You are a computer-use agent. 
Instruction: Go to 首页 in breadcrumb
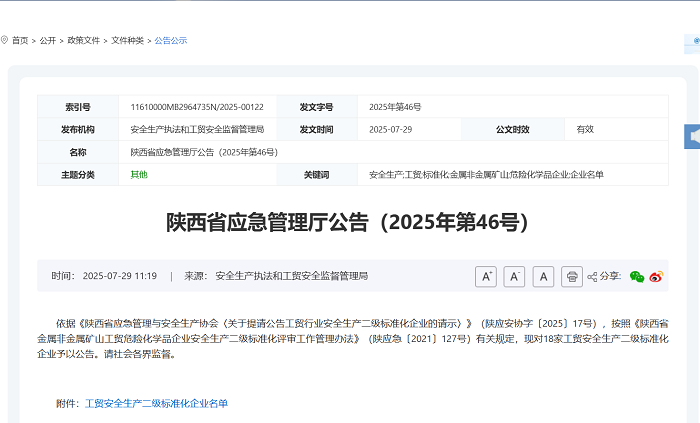[20, 41]
